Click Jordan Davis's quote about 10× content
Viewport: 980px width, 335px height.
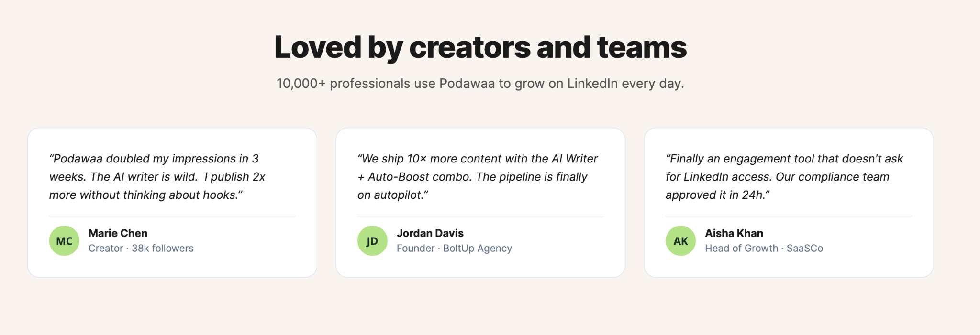point(478,177)
